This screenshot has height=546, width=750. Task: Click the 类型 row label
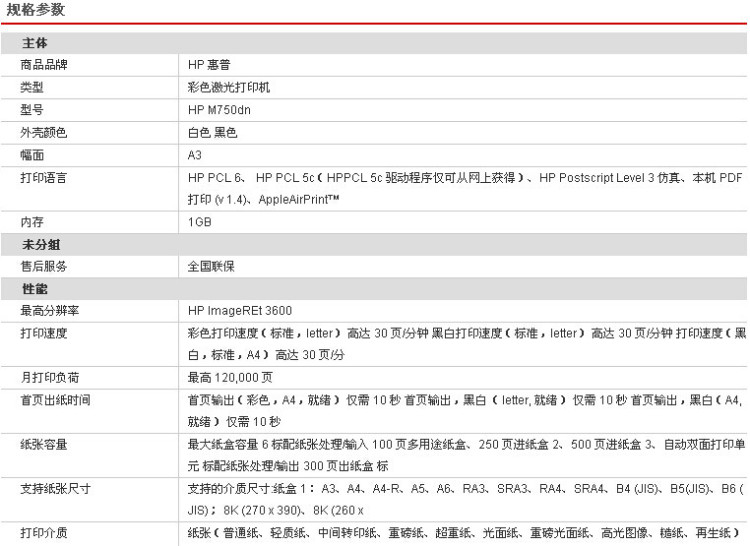(32, 87)
